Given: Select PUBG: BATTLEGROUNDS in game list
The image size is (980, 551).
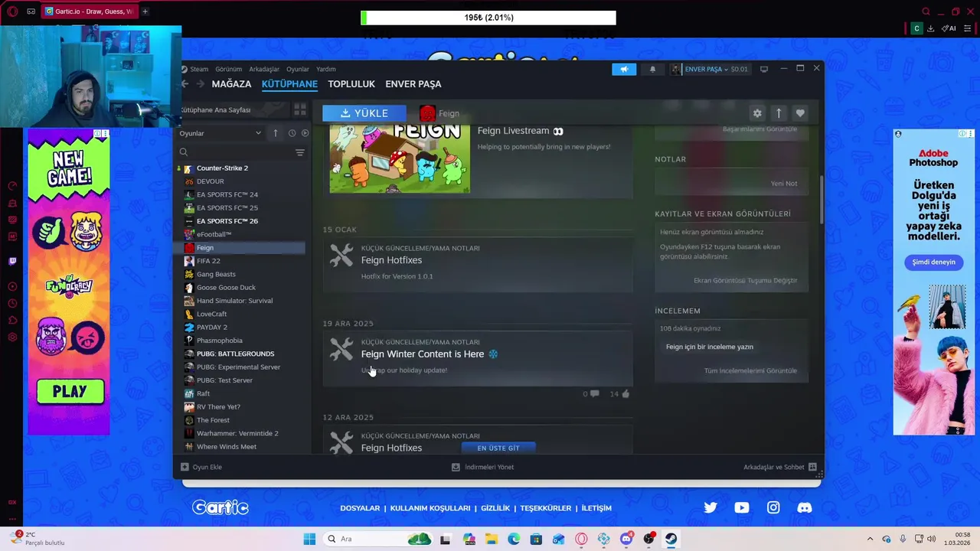Looking at the screenshot, I should coord(235,354).
